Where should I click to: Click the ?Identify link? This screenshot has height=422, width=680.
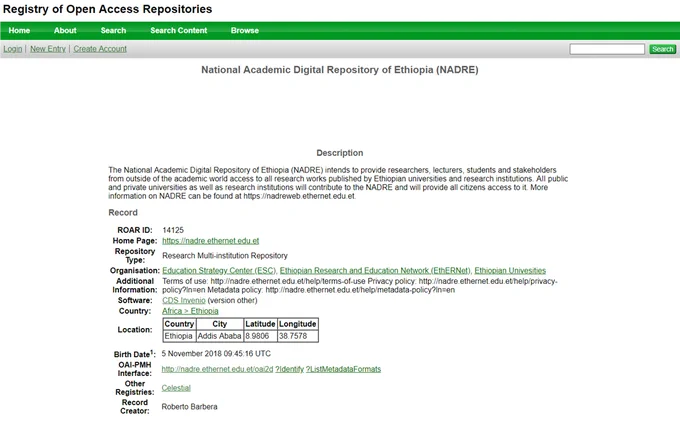[289, 369]
